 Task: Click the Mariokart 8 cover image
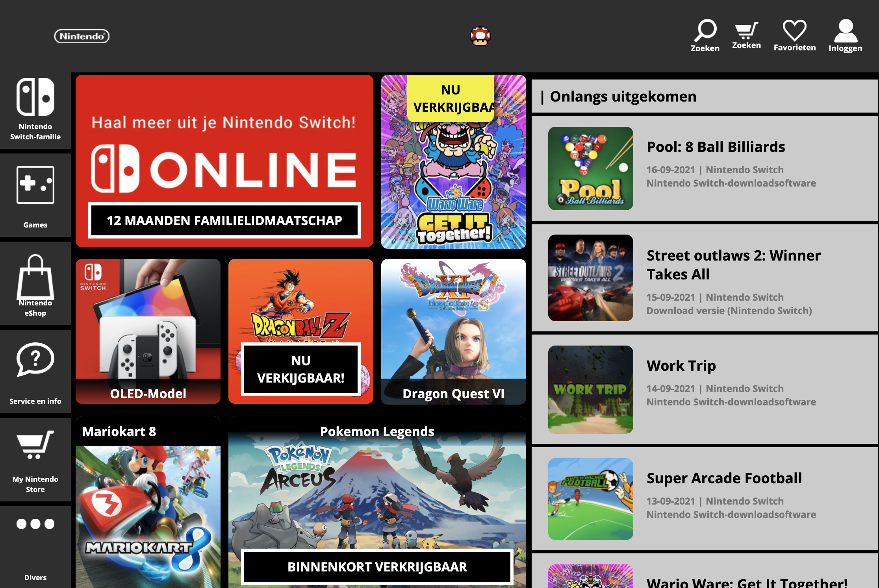(x=148, y=516)
